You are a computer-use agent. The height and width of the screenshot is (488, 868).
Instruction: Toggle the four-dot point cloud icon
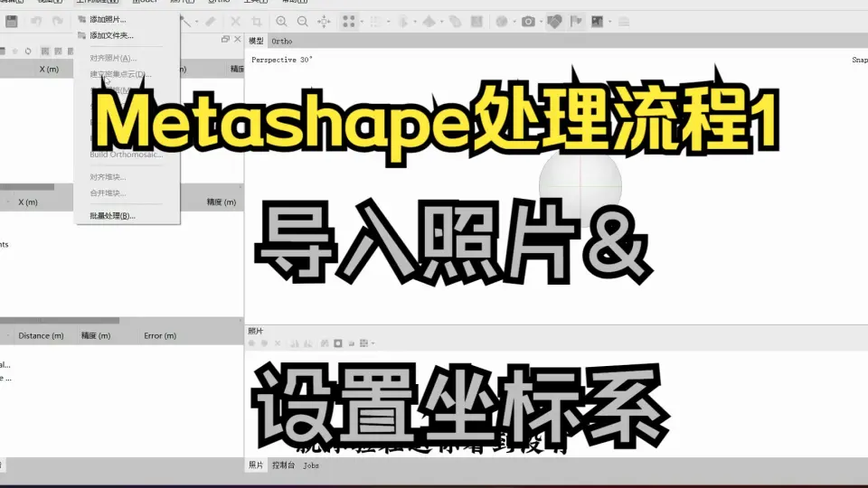pyautogui.click(x=349, y=22)
